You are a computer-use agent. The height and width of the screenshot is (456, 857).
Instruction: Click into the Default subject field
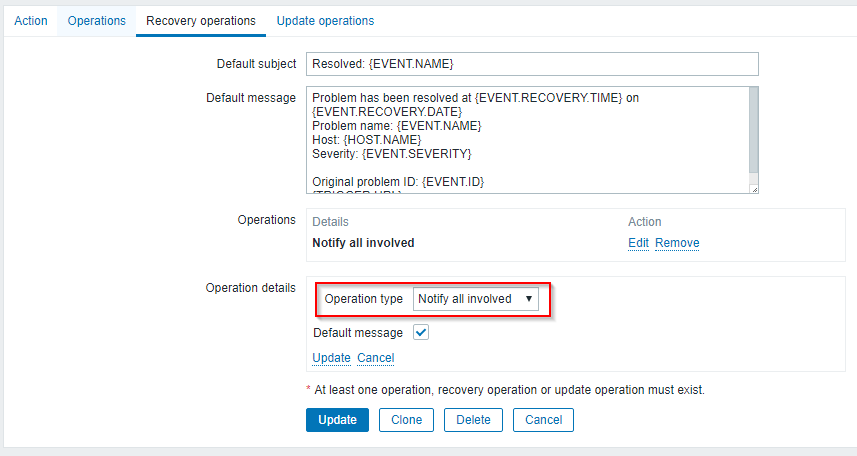532,64
